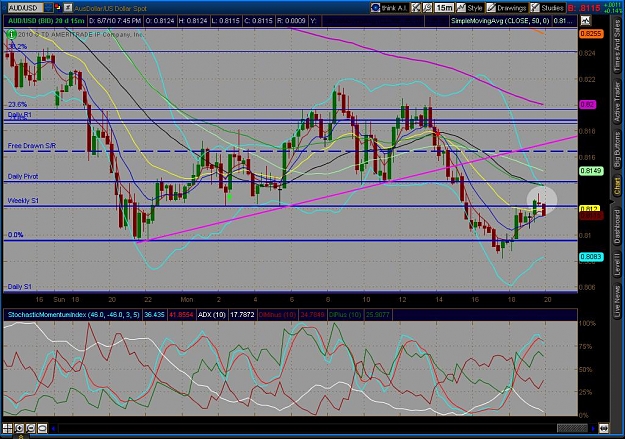Click the green info icon on chart

pyautogui.click(x=11, y=34)
